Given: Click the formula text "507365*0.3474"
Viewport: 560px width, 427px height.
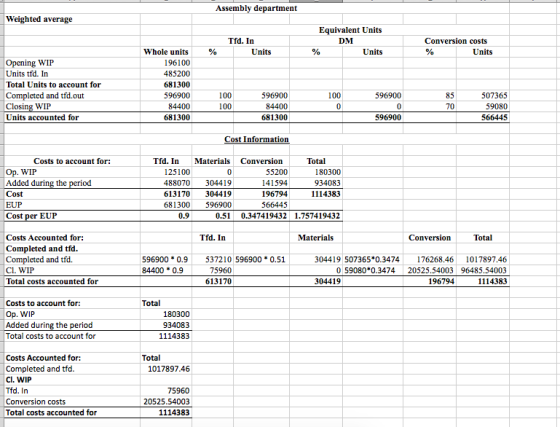Looking at the screenshot, I should (x=372, y=260).
